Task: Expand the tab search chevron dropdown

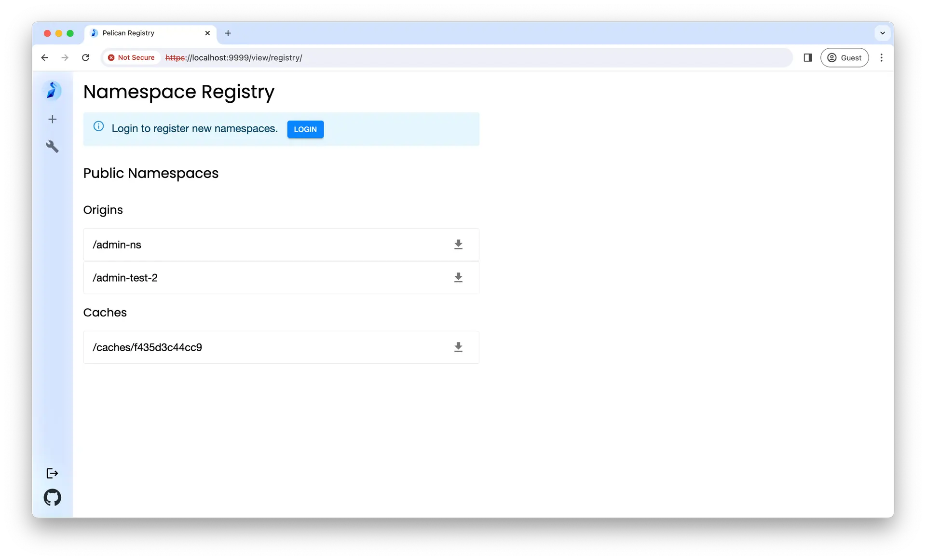Action: click(882, 33)
